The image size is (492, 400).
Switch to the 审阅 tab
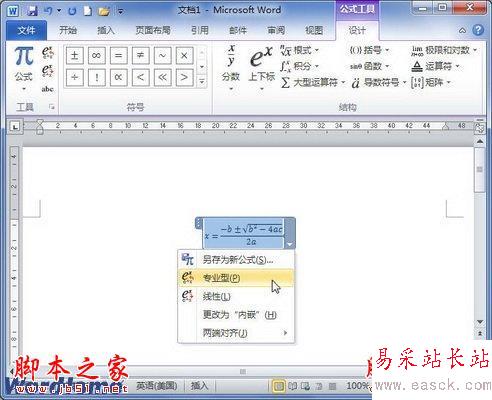click(276, 31)
